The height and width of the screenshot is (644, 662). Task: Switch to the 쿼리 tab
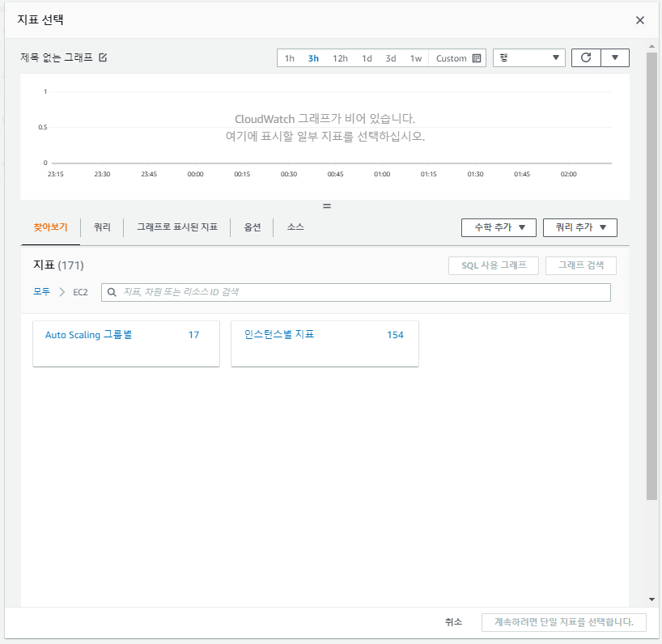pyautogui.click(x=102, y=227)
